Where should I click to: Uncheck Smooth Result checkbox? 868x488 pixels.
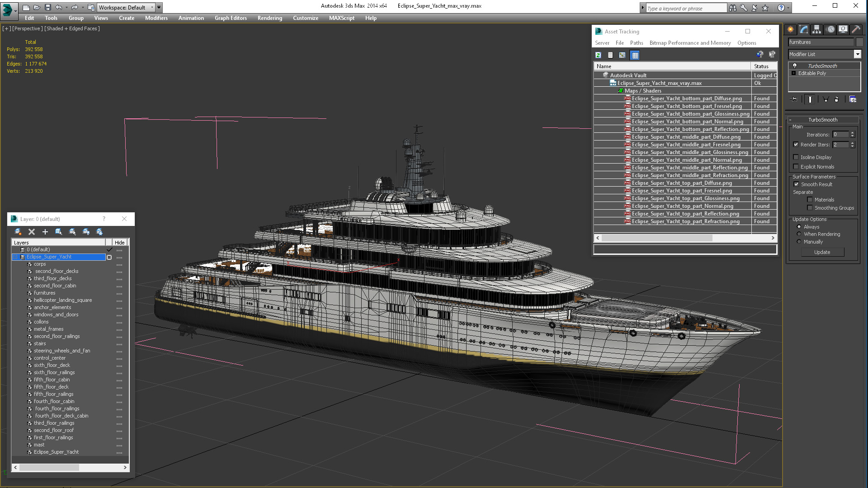coord(796,184)
